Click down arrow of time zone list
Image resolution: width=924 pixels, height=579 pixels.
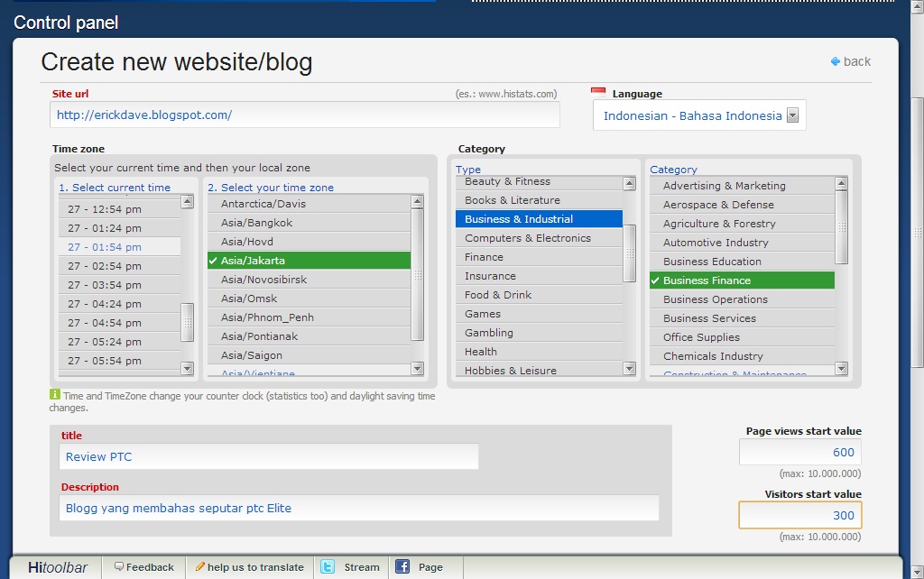click(x=417, y=369)
